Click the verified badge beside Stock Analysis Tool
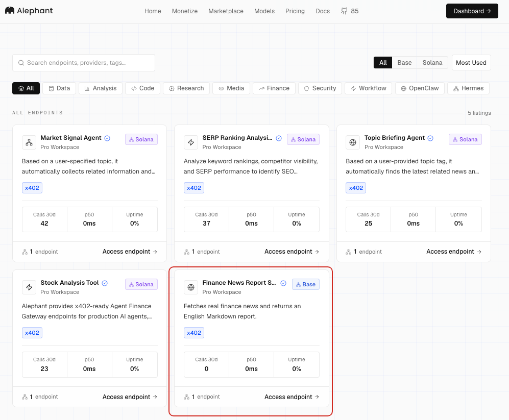509x420 pixels. [105, 283]
